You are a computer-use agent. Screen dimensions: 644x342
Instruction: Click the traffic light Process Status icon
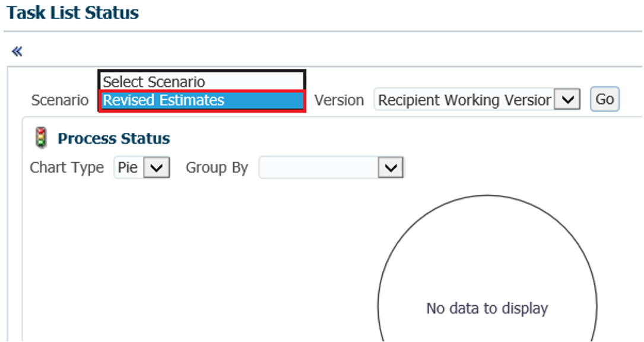(41, 138)
